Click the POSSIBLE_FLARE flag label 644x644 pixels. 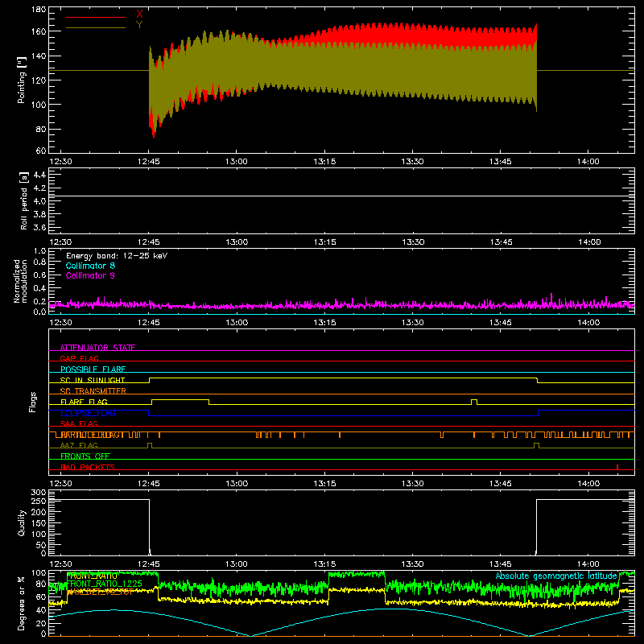pyautogui.click(x=93, y=369)
